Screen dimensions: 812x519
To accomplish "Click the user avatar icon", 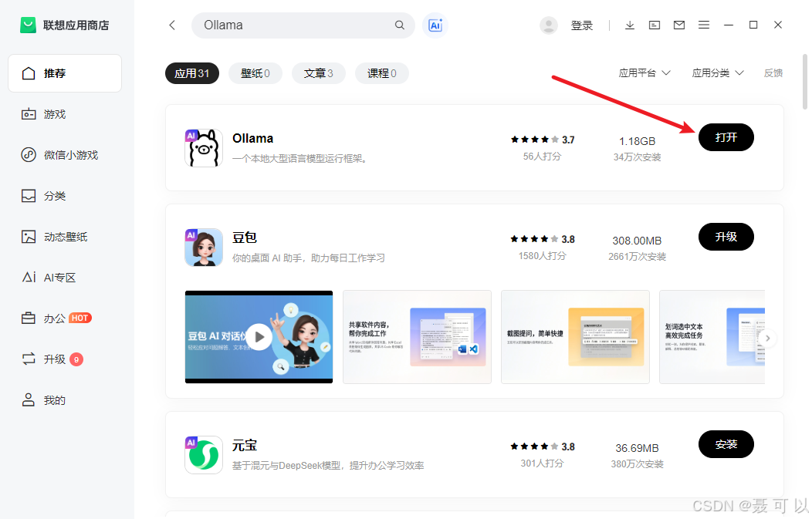I will [549, 25].
